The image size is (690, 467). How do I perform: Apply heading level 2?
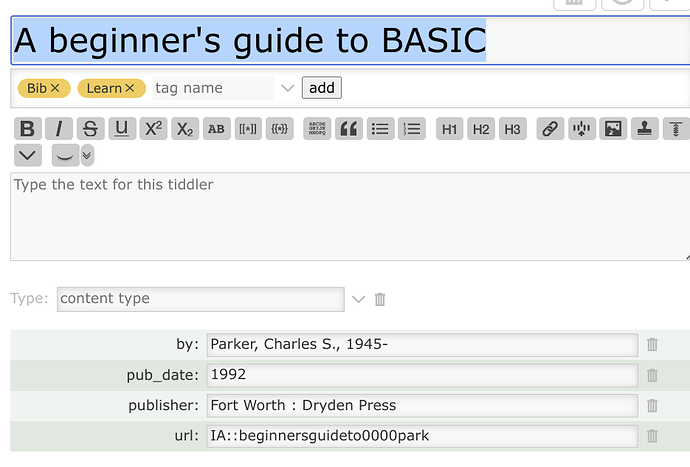click(481, 129)
